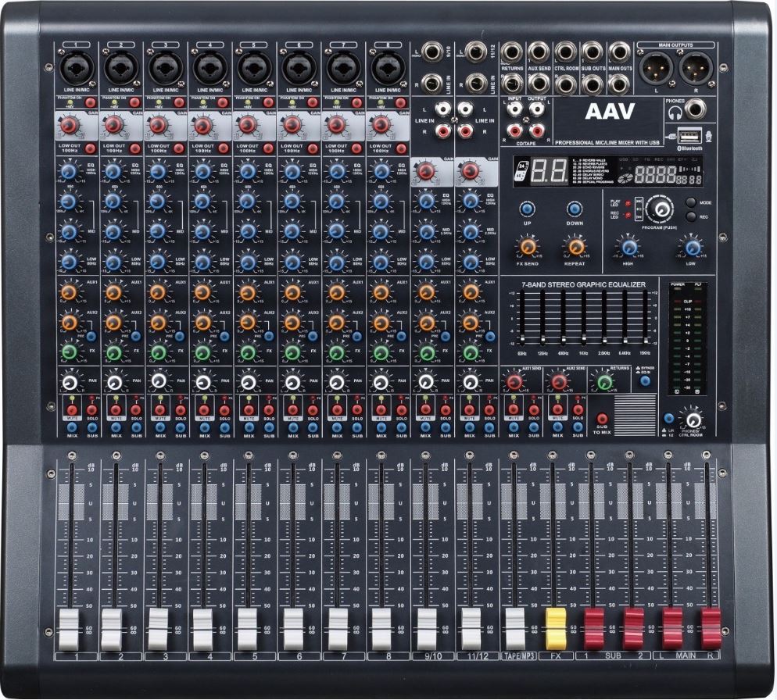The width and height of the screenshot is (777, 700).
Task: Mute channel 2 with its MUTE button
Action: point(116,409)
